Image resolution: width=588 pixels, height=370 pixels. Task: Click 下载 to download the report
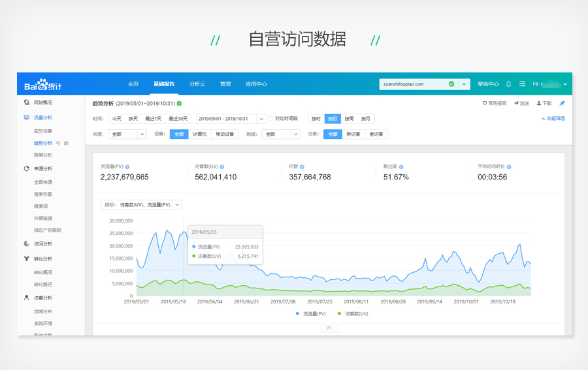coord(544,103)
